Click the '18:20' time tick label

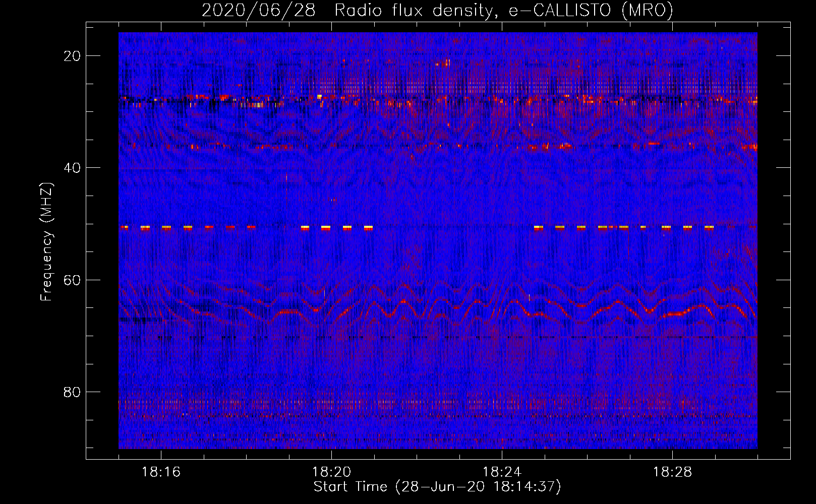pos(331,472)
